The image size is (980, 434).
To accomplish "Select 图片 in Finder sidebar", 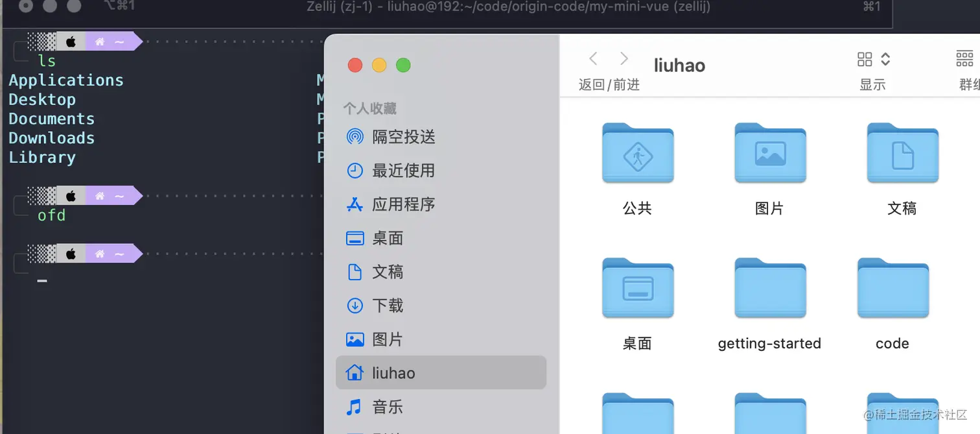I will point(441,339).
